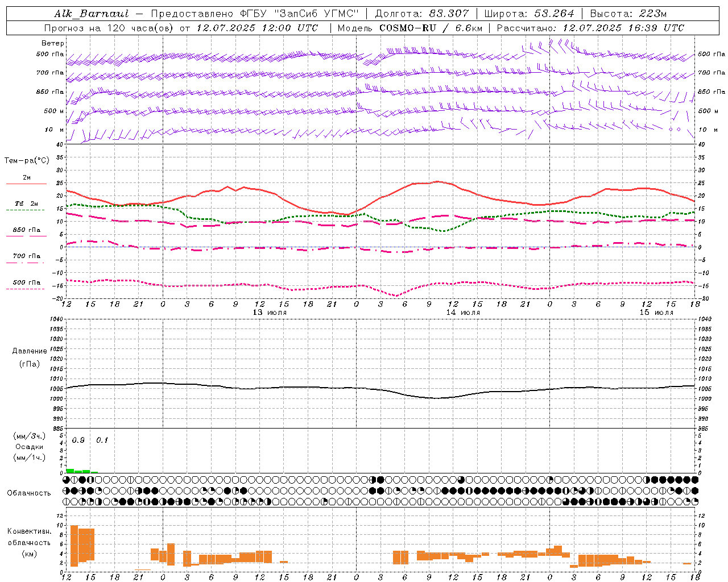The width and height of the screenshot is (728, 582).
Task: Select the 'Осадки' precipitation label
Action: [x=30, y=447]
